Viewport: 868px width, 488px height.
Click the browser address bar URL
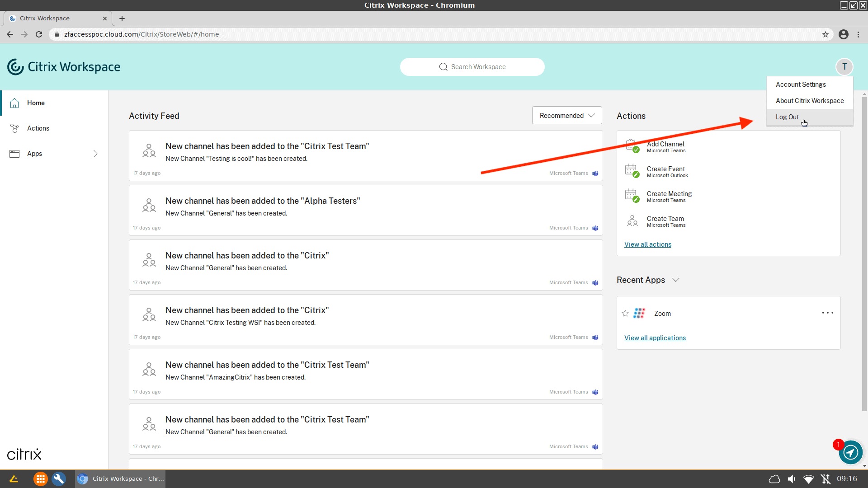142,34
